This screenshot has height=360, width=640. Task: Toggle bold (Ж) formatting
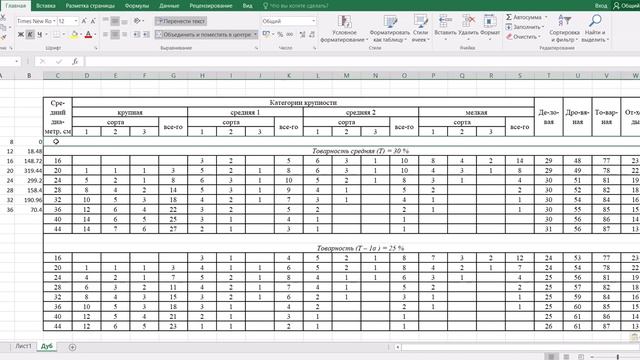click(20, 35)
